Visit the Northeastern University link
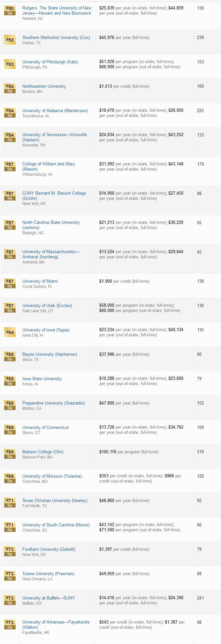The height and width of the screenshot is (644, 221). 44,86
